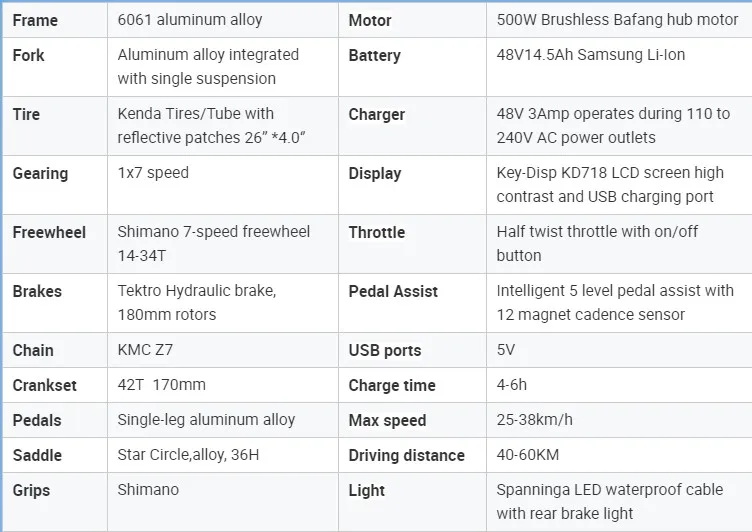The width and height of the screenshot is (752, 532).
Task: Click the 25-38km/h max speed value
Action: coord(535,420)
